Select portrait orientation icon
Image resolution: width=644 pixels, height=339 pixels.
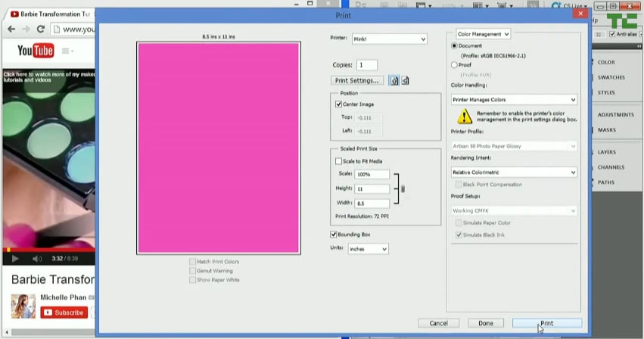(x=394, y=80)
